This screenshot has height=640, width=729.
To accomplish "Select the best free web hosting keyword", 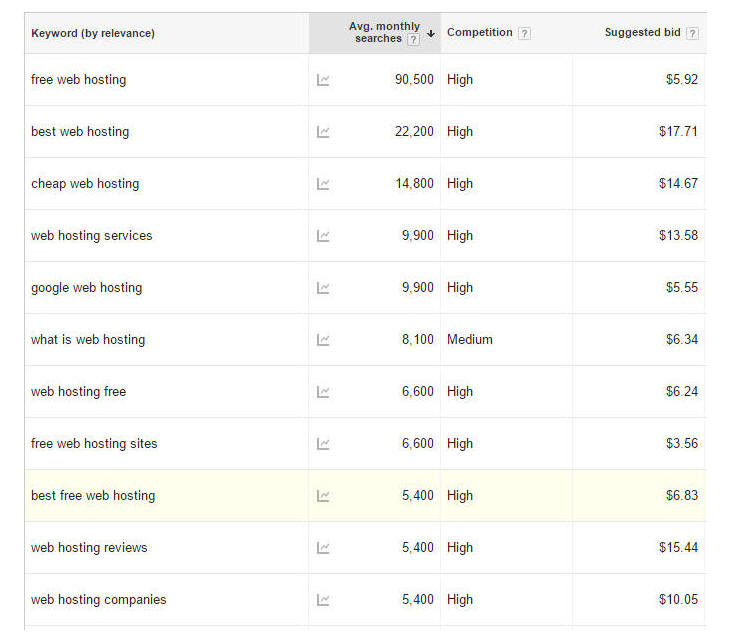I will click(93, 496).
